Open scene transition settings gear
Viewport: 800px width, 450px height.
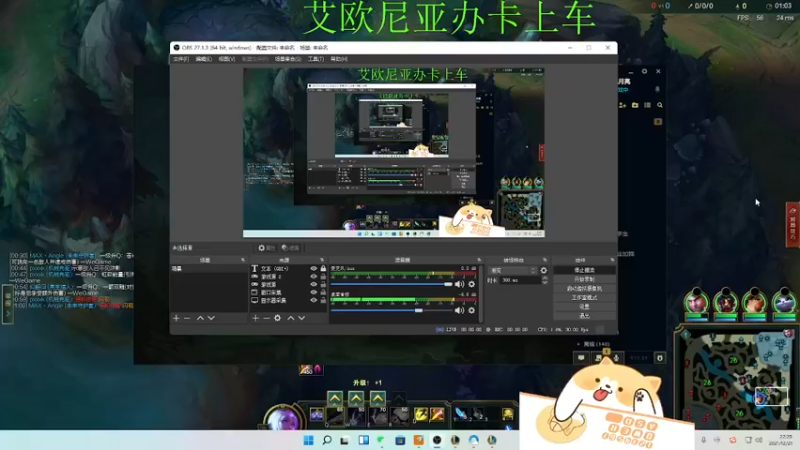(x=544, y=270)
